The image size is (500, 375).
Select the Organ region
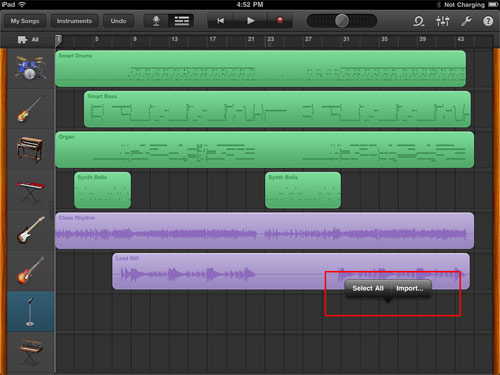click(x=265, y=150)
